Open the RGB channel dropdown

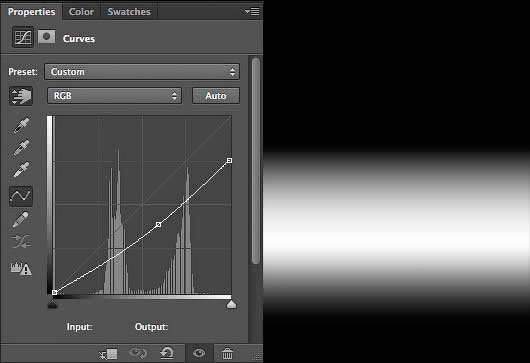pos(115,96)
